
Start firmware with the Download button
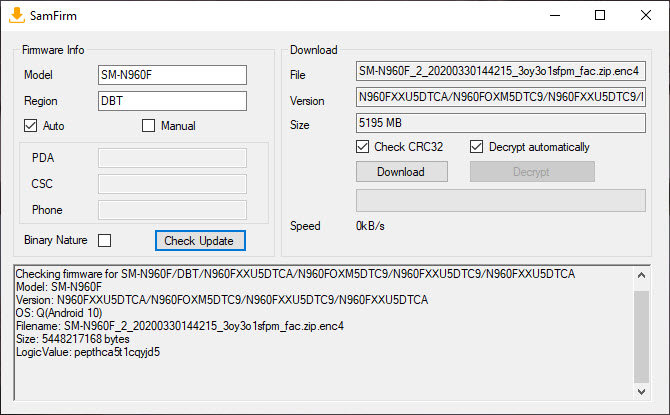pos(402,171)
